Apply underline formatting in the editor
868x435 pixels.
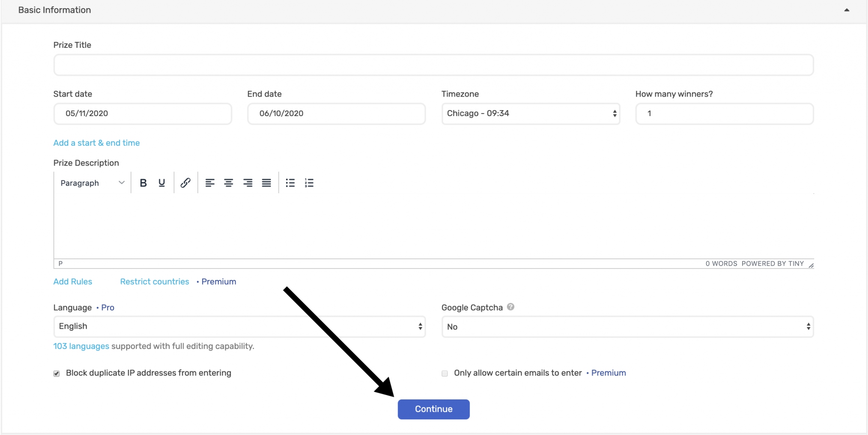pyautogui.click(x=162, y=183)
